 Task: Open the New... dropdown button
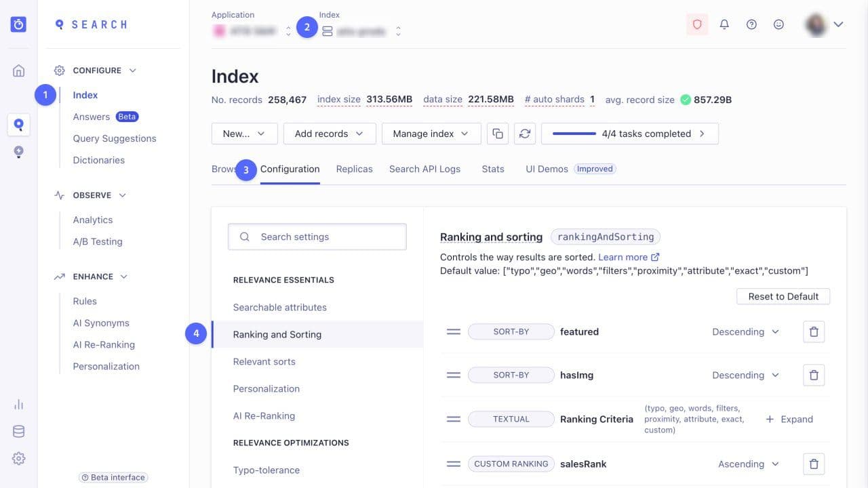point(245,134)
